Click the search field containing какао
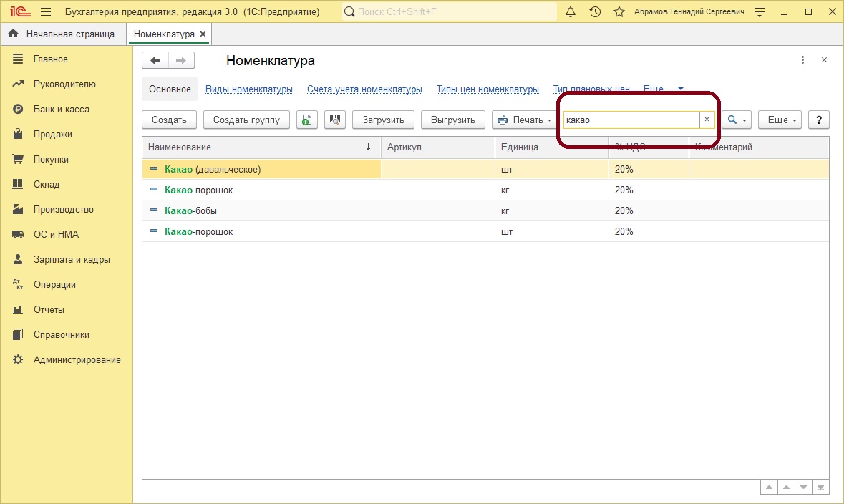The width and height of the screenshot is (844, 504). click(630, 120)
